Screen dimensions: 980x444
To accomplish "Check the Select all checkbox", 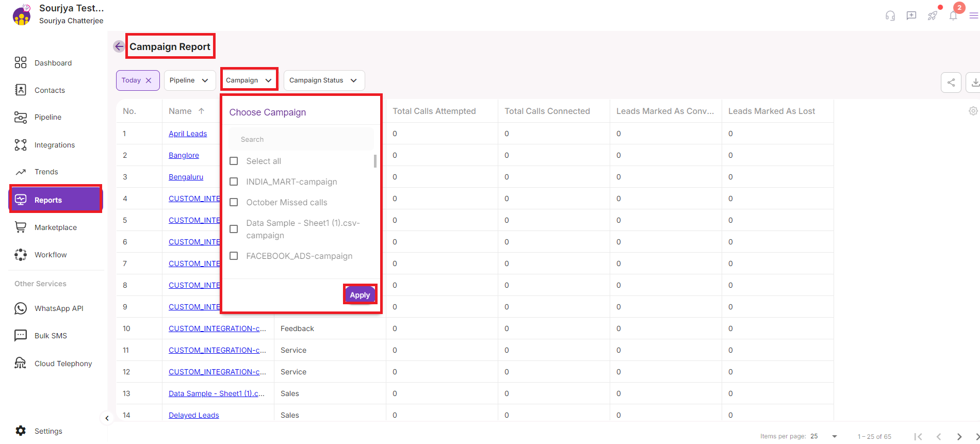I will click(x=234, y=161).
